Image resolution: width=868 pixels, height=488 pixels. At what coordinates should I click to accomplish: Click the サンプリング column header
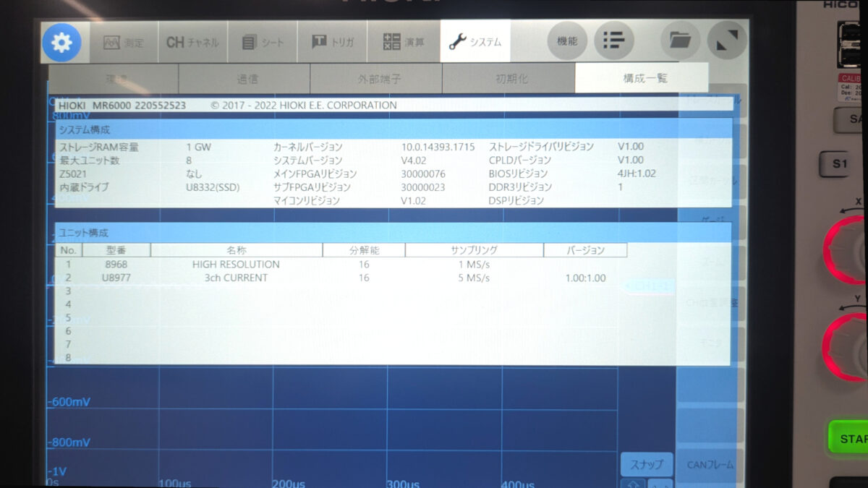click(x=474, y=250)
